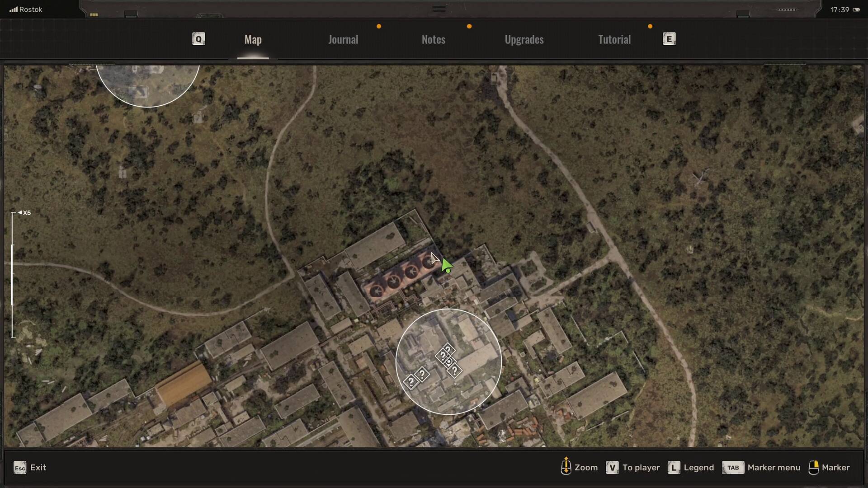Switch to the Journal tab

(343, 40)
